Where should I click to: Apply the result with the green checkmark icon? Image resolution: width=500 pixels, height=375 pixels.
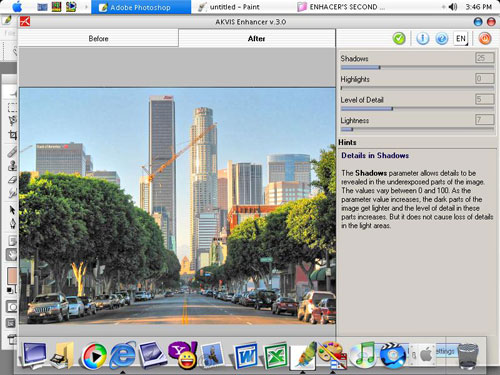399,39
